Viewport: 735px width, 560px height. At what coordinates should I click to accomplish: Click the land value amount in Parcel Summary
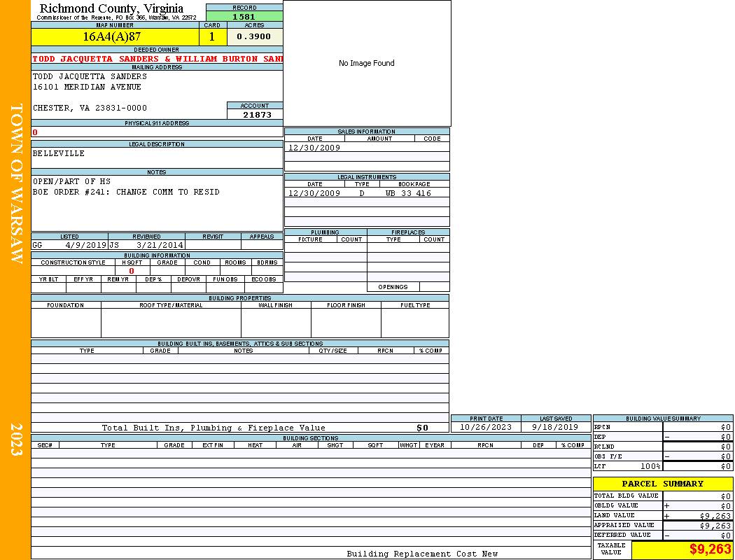(715, 516)
